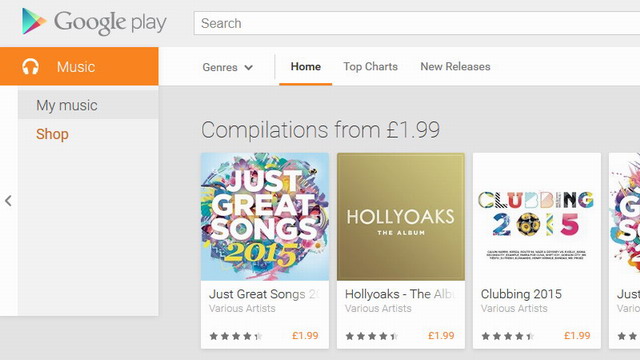The image size is (640, 360).
Task: Click the Google Play triangle logo
Action: (34, 21)
